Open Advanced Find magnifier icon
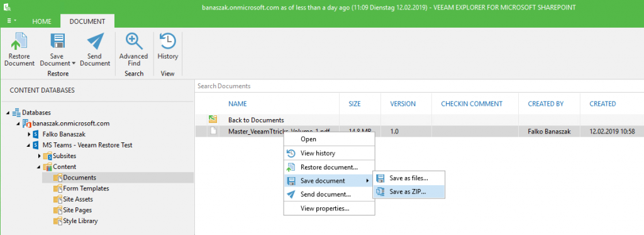The image size is (644, 235). 134,42
